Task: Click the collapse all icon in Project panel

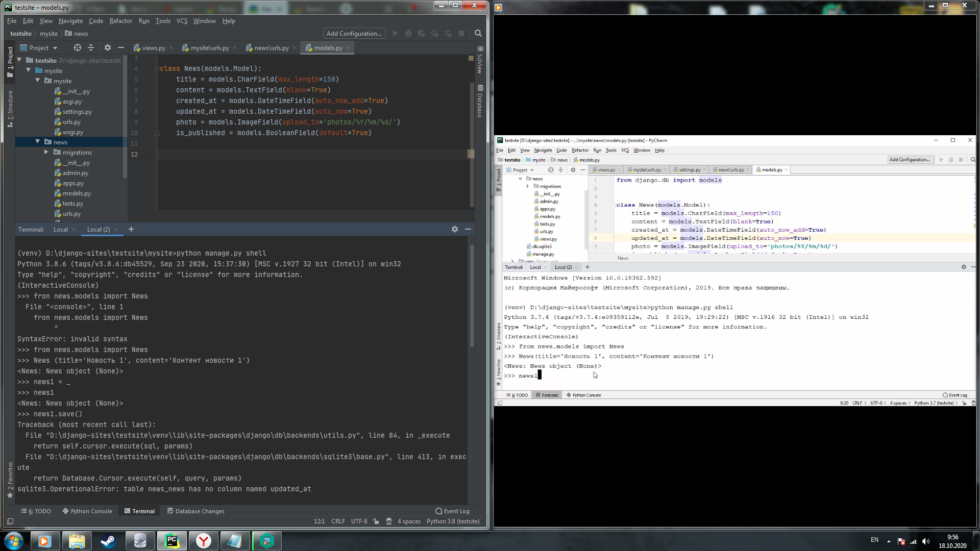Action: [x=91, y=47]
